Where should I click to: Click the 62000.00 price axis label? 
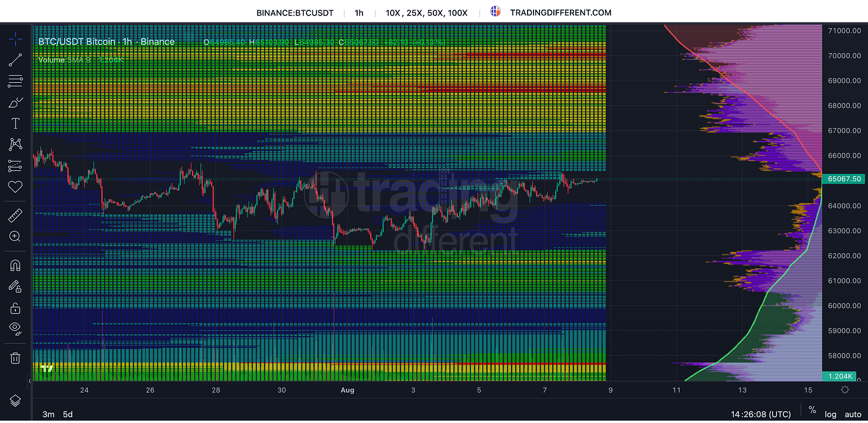click(x=844, y=256)
